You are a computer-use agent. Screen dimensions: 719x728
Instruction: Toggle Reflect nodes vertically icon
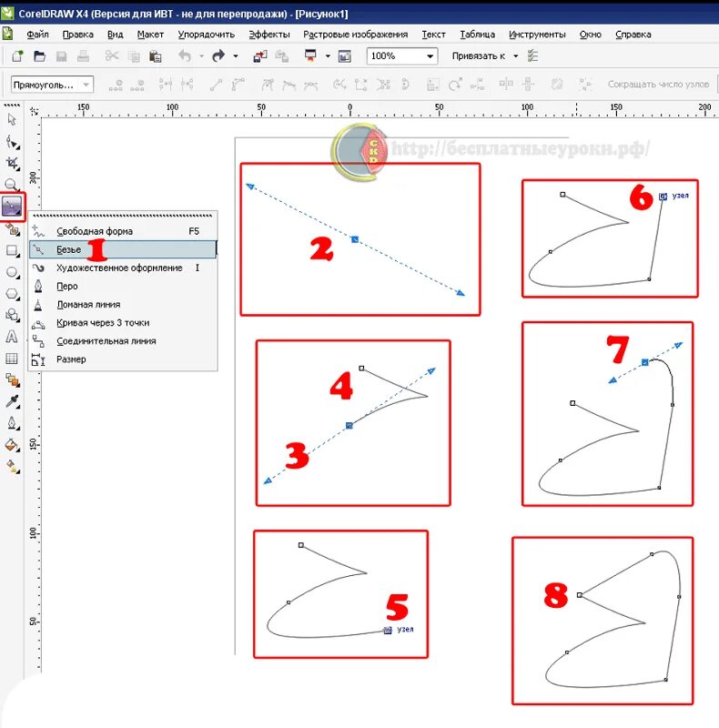528,84
